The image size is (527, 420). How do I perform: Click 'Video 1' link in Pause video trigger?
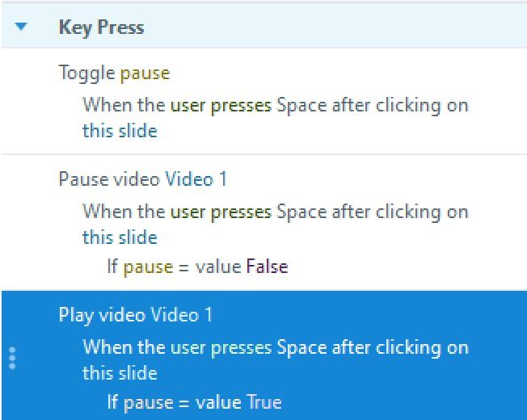[196, 178]
